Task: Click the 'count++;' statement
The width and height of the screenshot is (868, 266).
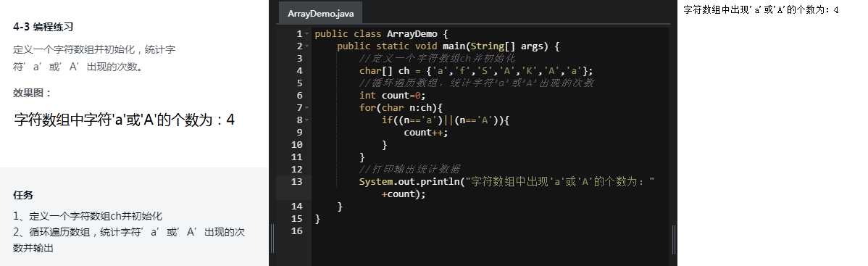Action: (426, 133)
